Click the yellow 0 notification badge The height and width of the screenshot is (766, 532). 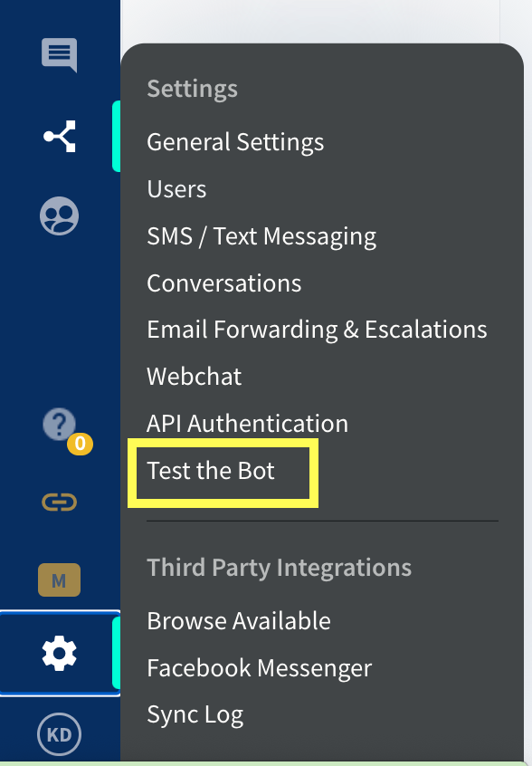80,444
